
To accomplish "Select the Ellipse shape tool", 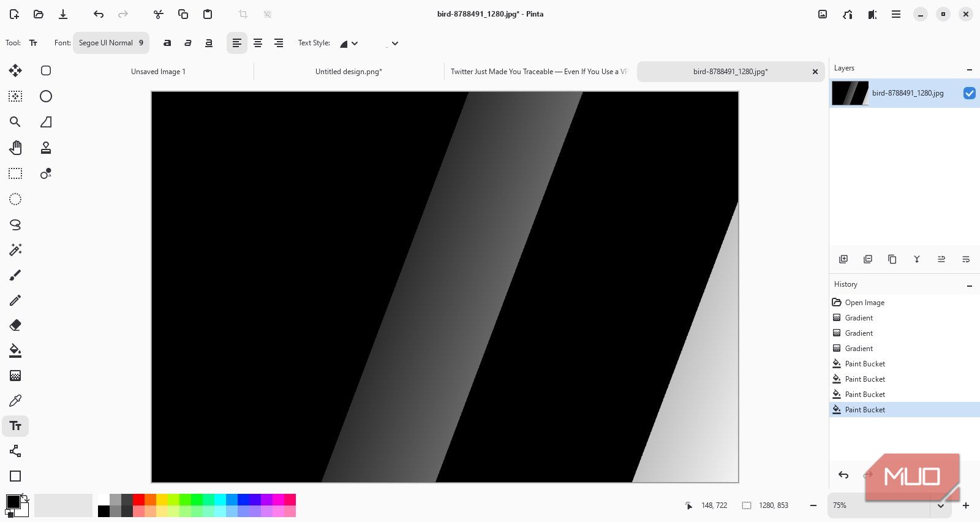I will pyautogui.click(x=46, y=96).
